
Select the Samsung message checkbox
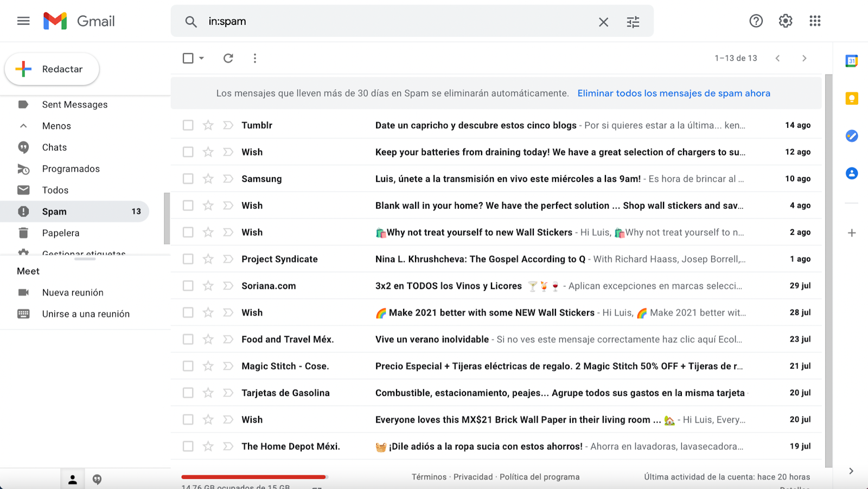pos(188,179)
